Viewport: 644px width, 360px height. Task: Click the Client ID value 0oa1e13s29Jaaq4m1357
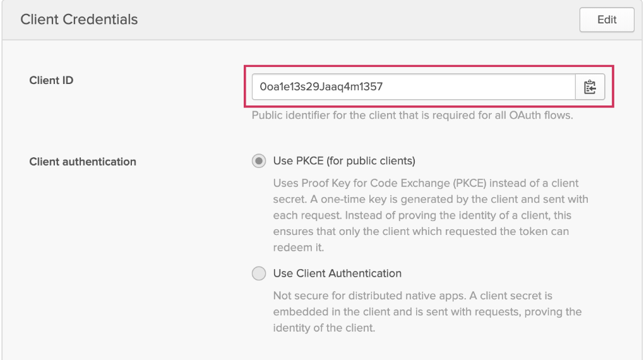pos(321,87)
